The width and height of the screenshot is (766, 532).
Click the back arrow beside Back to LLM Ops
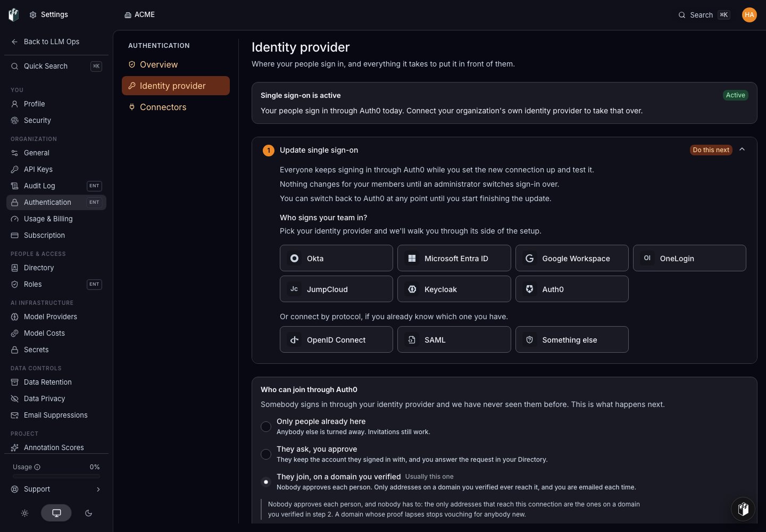coord(15,41)
